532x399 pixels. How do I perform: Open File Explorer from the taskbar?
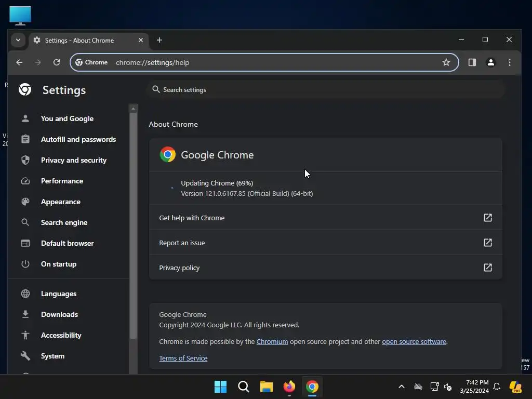(x=267, y=387)
